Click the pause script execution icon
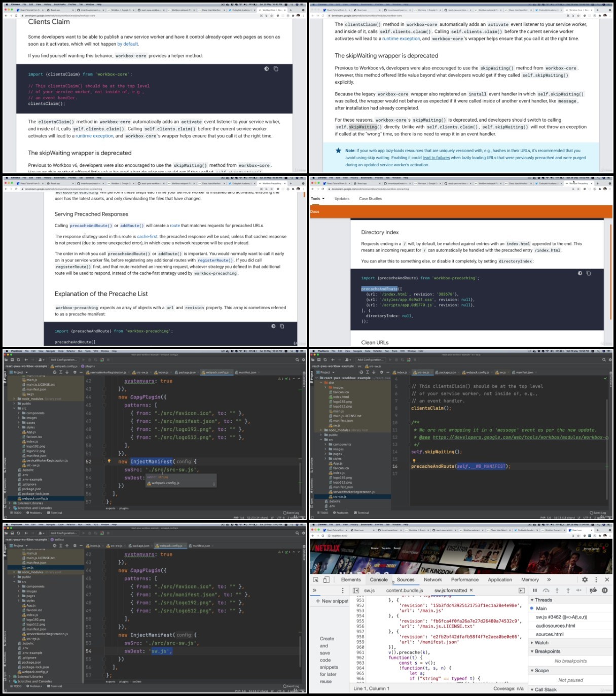 [x=535, y=591]
